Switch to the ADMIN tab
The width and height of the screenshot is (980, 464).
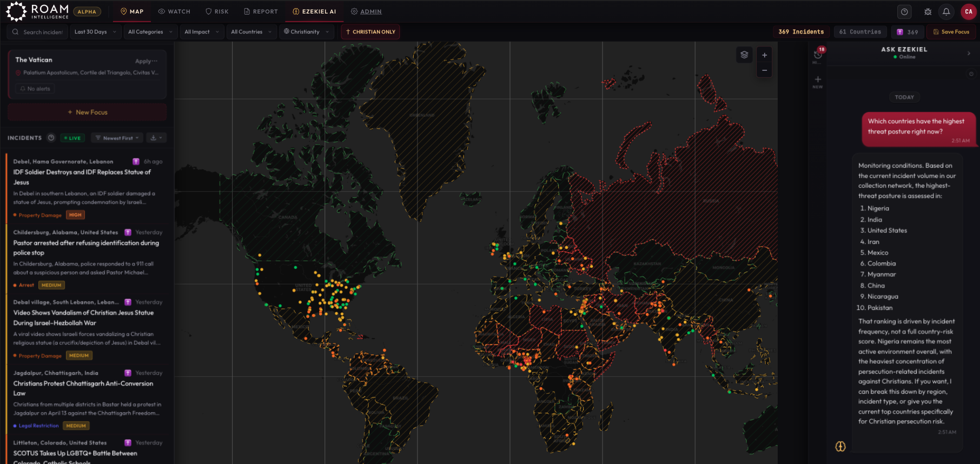pos(366,11)
